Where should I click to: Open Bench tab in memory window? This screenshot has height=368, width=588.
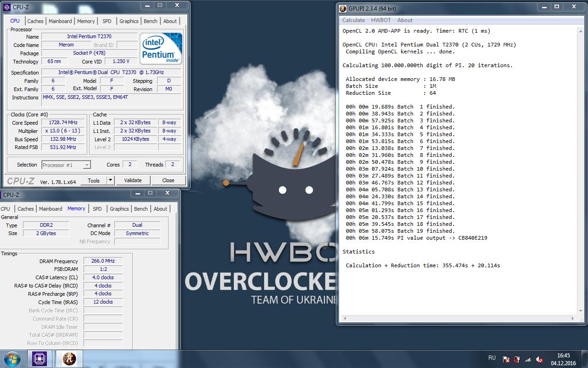click(x=141, y=209)
